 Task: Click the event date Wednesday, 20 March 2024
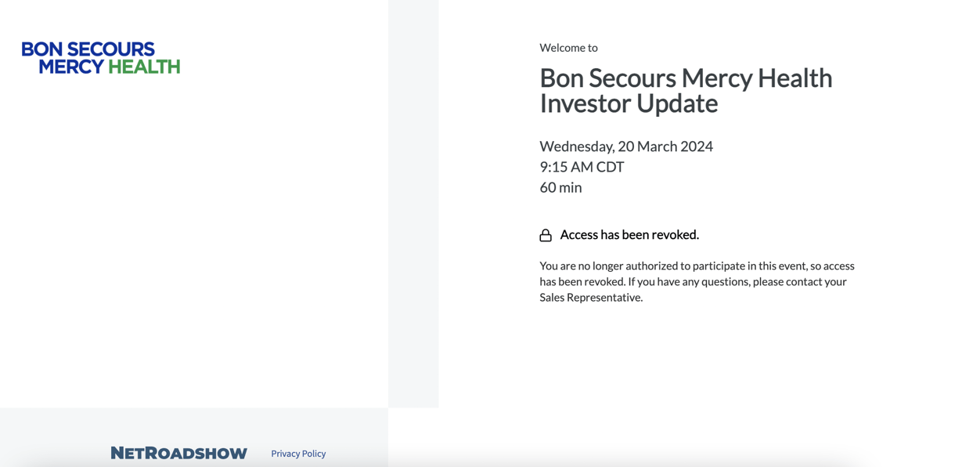pos(626,147)
